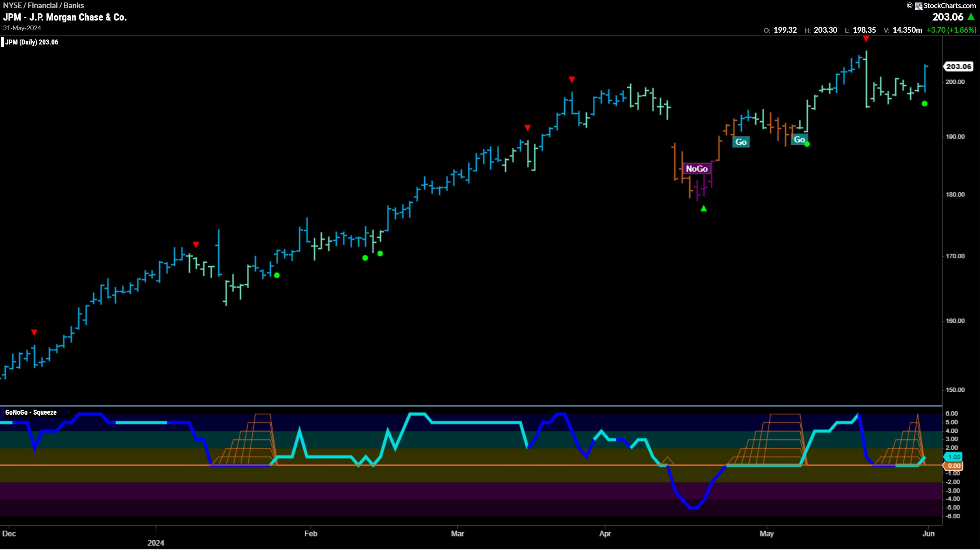980x550 pixels.
Task: Click the green dot below latest price bars
Action: tap(924, 104)
